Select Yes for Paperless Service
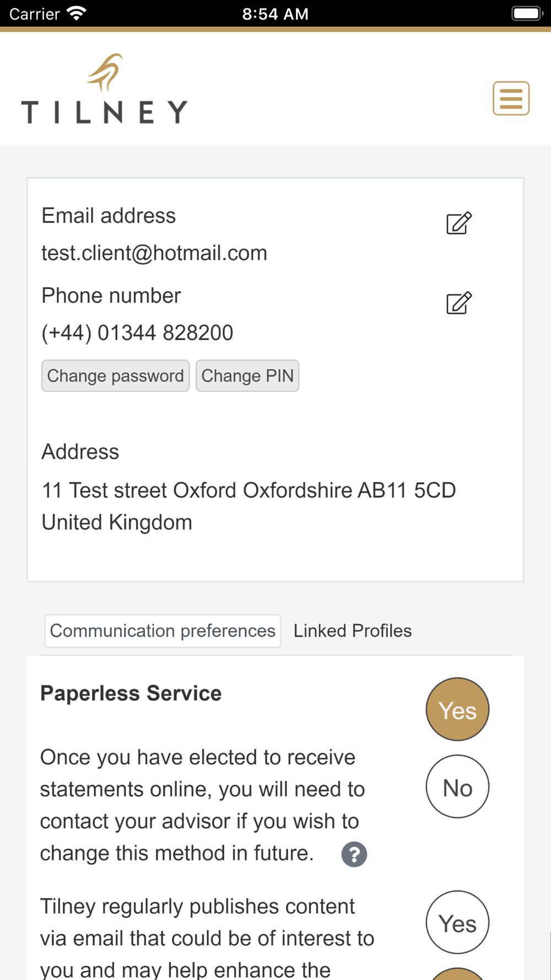The height and width of the screenshot is (980, 551). [x=457, y=709]
